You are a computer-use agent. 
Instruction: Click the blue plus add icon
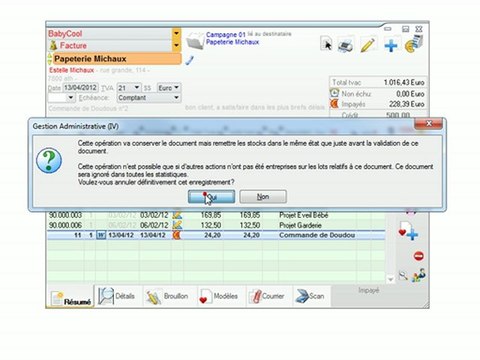coord(391,45)
